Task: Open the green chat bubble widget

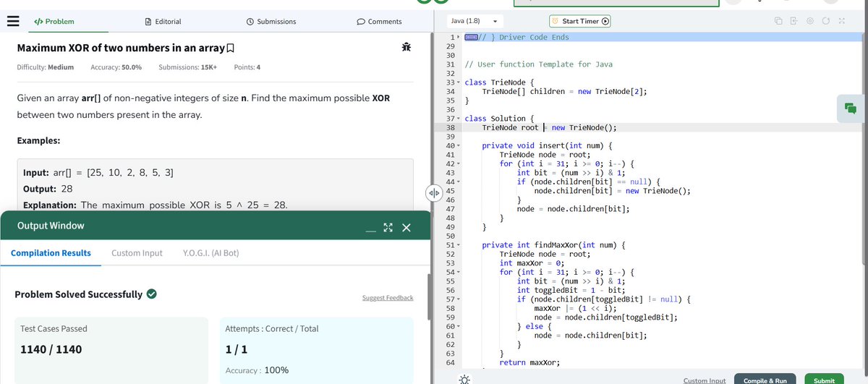Action: click(x=851, y=108)
